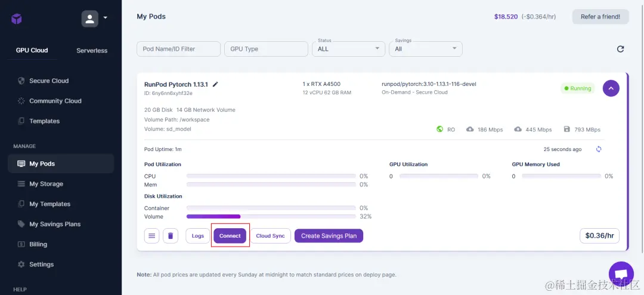Screen dimensions: 644x295
Task: Click the Community Cloud spinner icon
Action: (x=21, y=101)
